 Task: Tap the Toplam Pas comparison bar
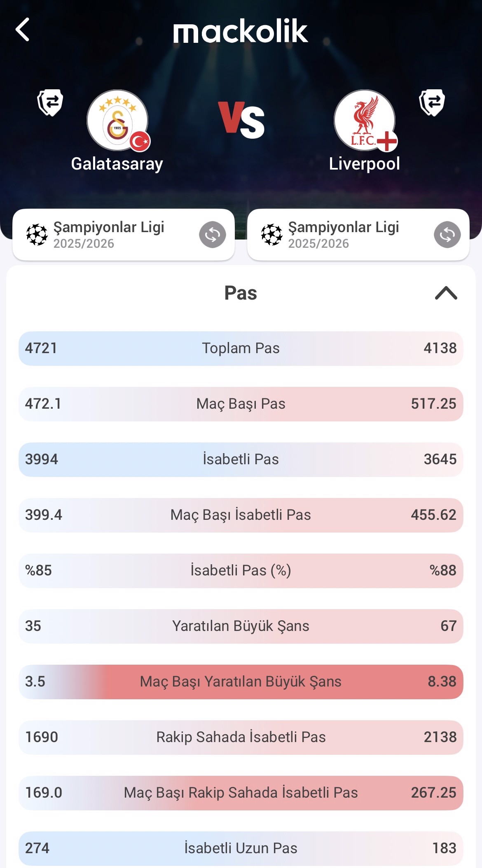click(x=241, y=348)
